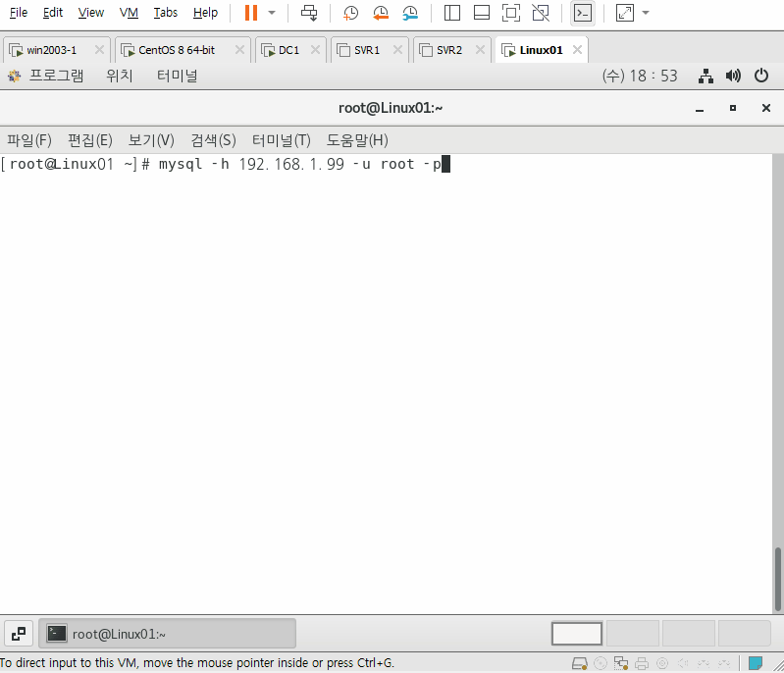The height and width of the screenshot is (673, 784).
Task: Click the mysql command line text
Action: (x=300, y=164)
